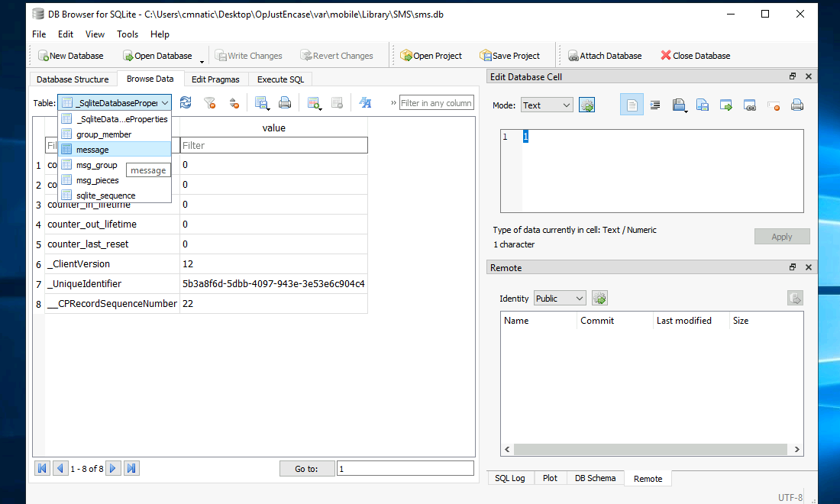
Task: Select message in the table list
Action: (x=115, y=150)
